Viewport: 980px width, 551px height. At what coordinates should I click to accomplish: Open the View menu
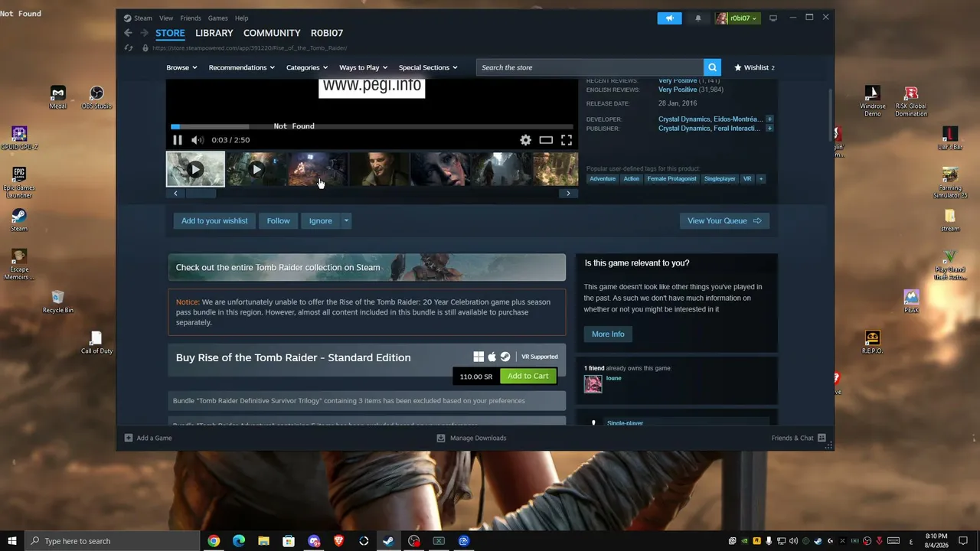tap(166, 18)
